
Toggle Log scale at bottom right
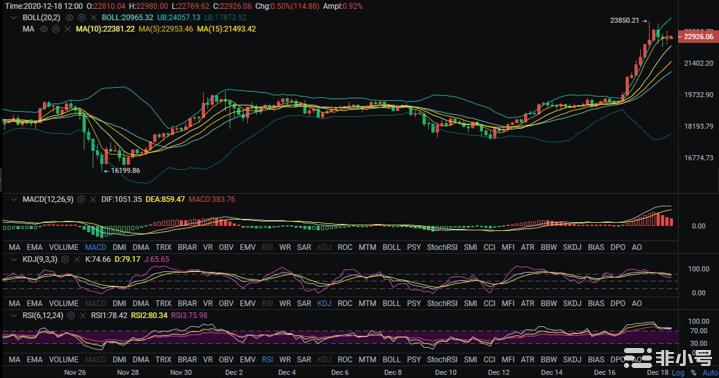pyautogui.click(x=678, y=373)
